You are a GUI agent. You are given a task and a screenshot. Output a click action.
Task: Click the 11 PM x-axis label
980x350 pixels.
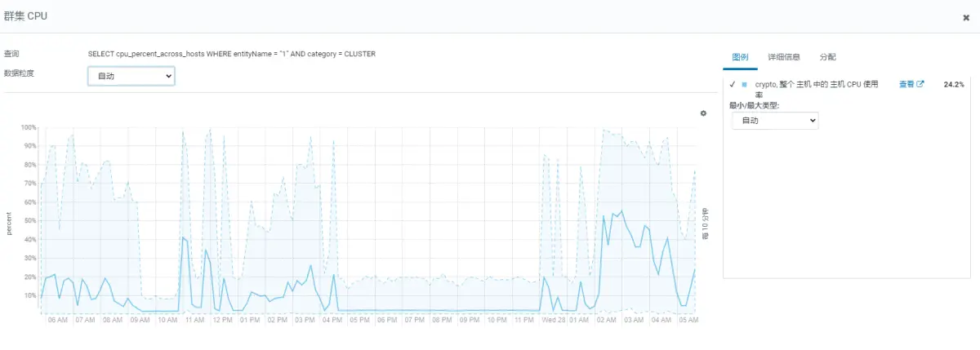(524, 321)
